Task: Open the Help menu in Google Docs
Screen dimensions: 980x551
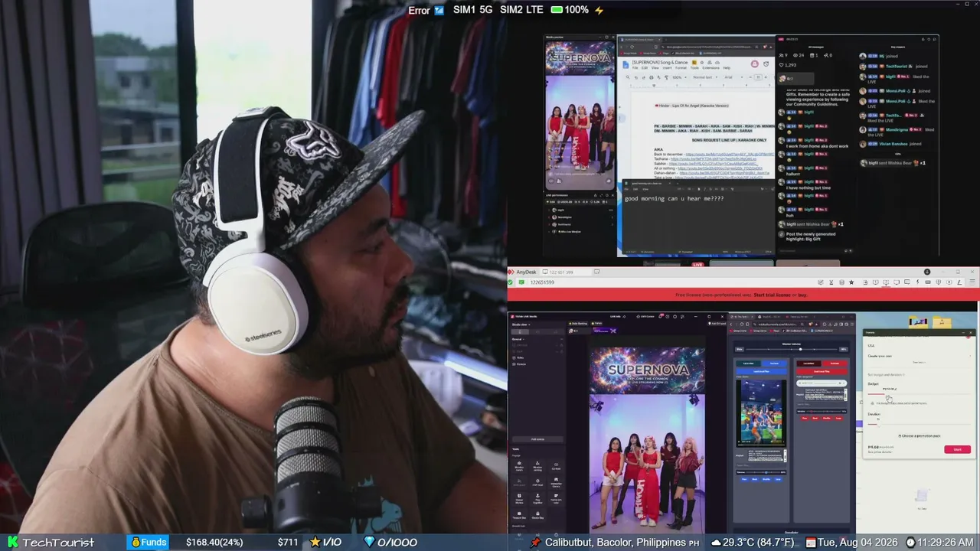Action: click(727, 68)
